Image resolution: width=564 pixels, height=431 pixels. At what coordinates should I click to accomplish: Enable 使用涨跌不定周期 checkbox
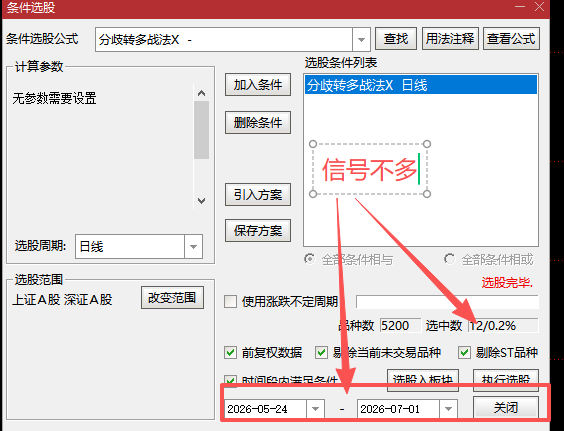pyautogui.click(x=230, y=301)
